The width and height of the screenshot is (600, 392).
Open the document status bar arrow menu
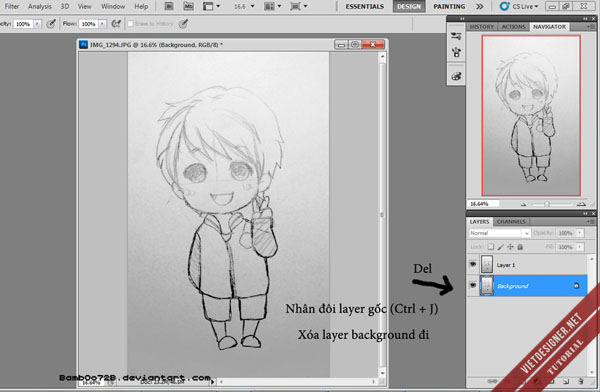213,382
